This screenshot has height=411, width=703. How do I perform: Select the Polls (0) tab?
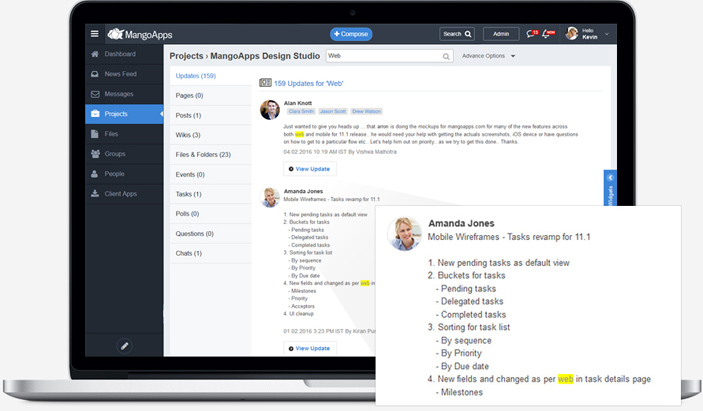click(211, 214)
